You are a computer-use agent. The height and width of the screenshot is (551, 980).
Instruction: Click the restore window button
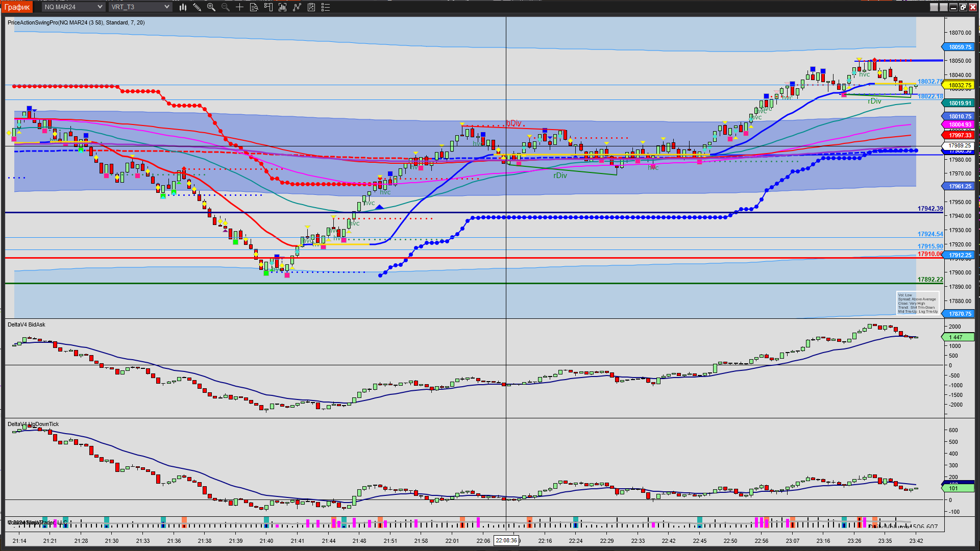click(x=963, y=7)
